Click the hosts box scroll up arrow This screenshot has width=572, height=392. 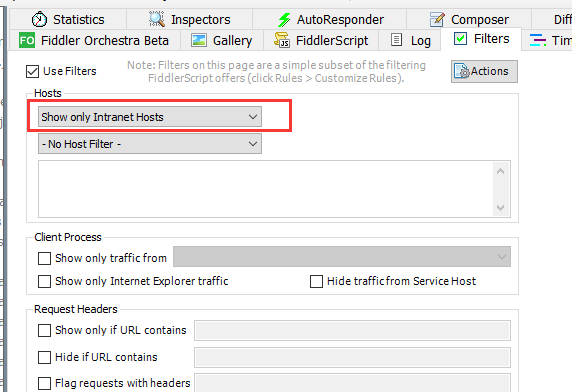[500, 171]
